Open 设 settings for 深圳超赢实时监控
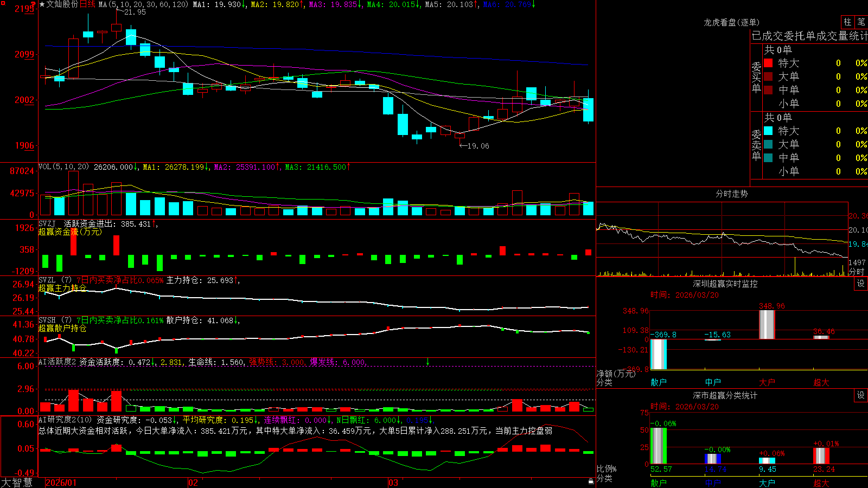Screen dimensions: 868x488 point(861,284)
